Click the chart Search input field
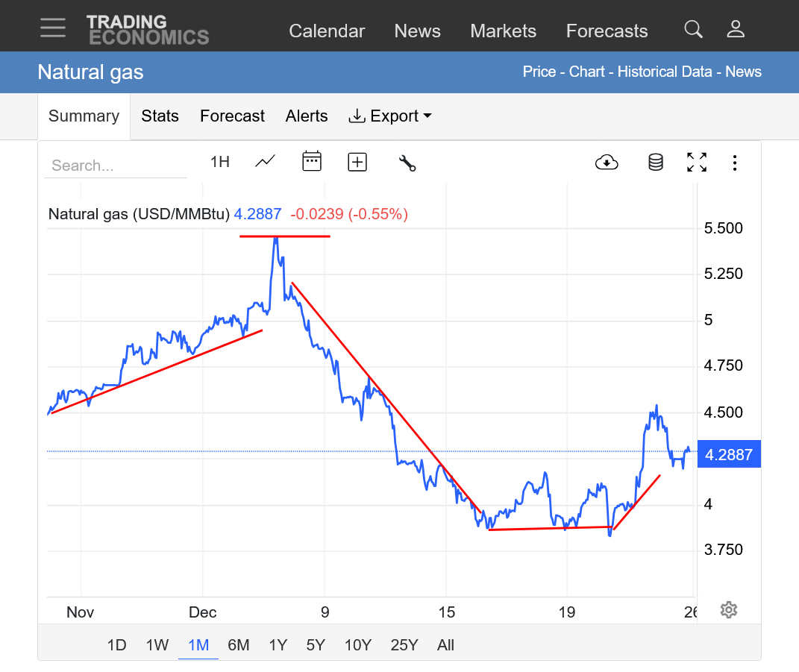This screenshot has width=799, height=672. pos(116,166)
